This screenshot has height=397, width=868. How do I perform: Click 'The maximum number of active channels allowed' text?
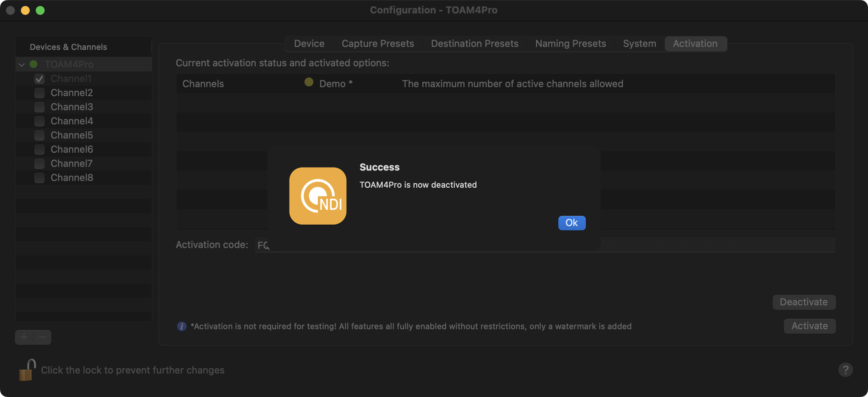point(513,84)
